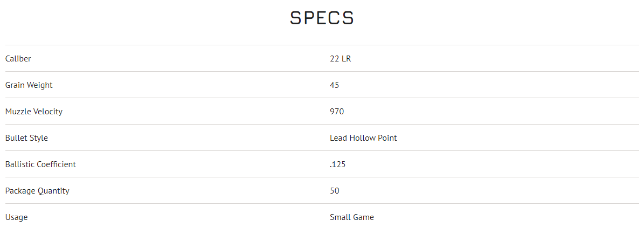Click the divider between Caliber and Grain Weight
This screenshot has height=227, width=644.
pos(322,71)
